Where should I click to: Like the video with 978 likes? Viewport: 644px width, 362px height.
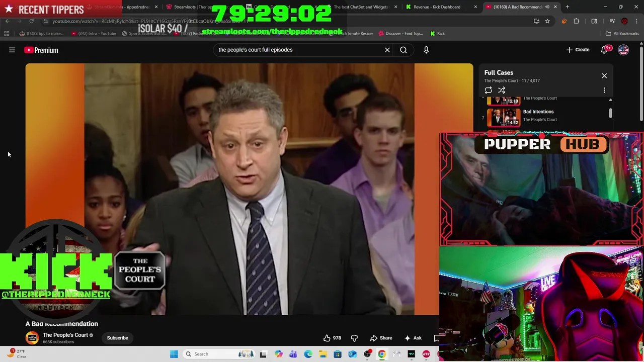333,338
